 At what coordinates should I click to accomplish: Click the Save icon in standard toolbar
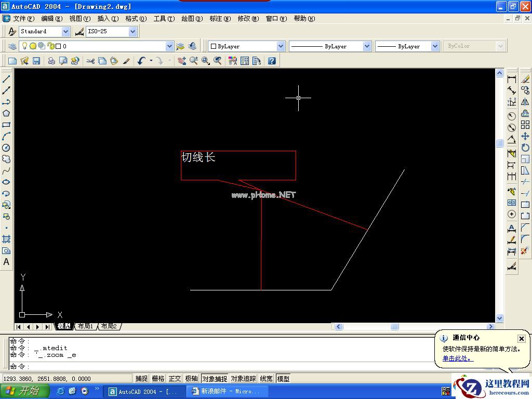[x=36, y=61]
